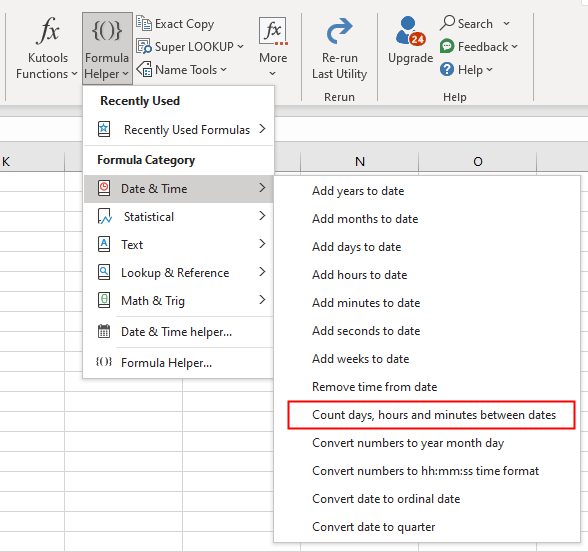588x552 pixels.
Task: Open the Kutools Functions fx icon
Action: [x=48, y=31]
